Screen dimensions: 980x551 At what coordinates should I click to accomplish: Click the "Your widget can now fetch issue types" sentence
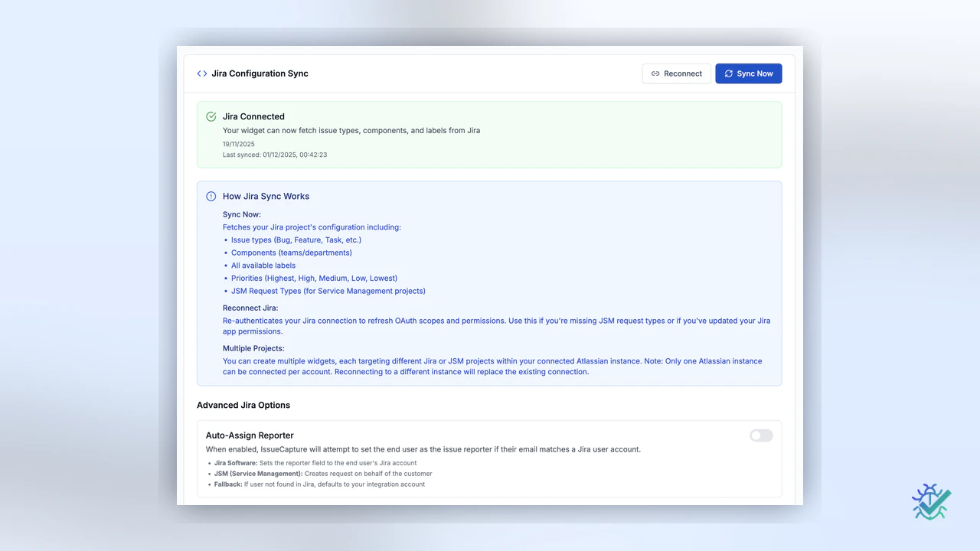351,130
